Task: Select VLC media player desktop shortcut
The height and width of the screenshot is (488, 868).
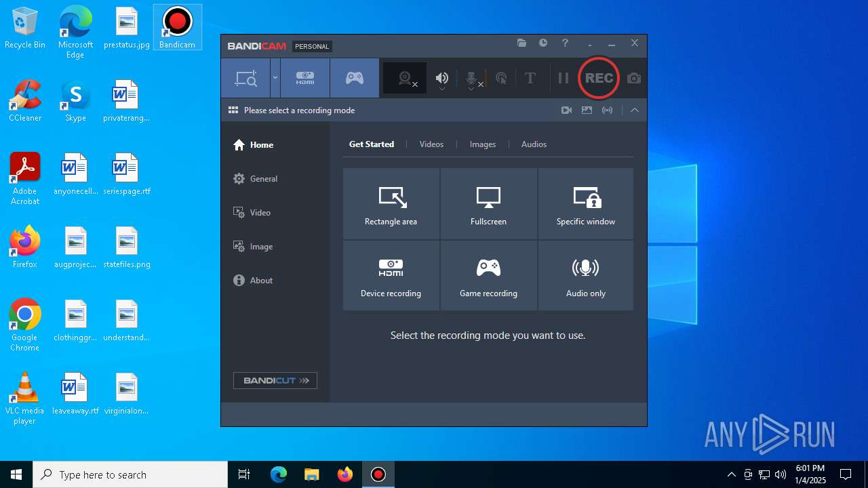Action: click(25, 399)
